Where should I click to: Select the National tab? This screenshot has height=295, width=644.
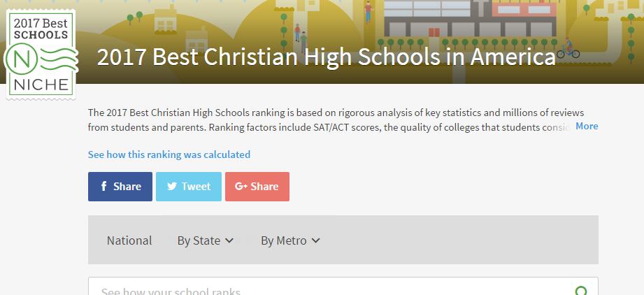[x=129, y=240]
